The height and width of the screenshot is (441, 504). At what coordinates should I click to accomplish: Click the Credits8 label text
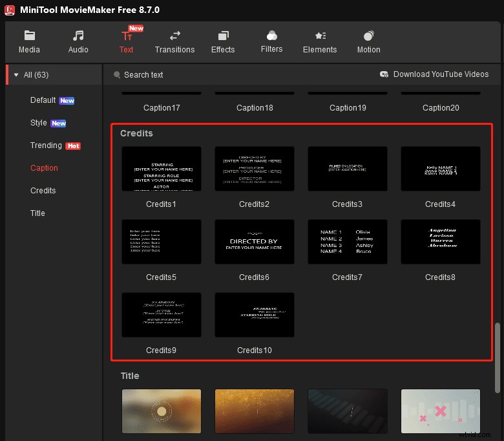coord(440,277)
